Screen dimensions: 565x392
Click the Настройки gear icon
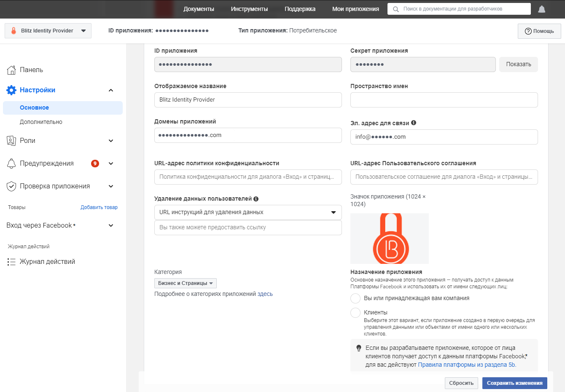click(x=11, y=90)
